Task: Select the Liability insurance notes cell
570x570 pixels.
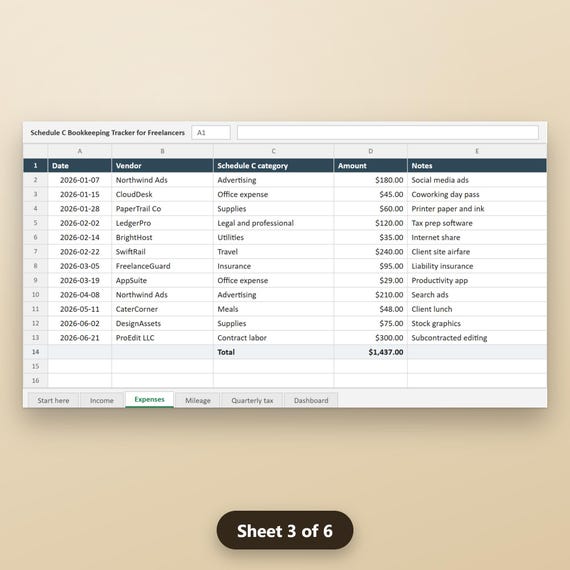Action: click(477, 266)
